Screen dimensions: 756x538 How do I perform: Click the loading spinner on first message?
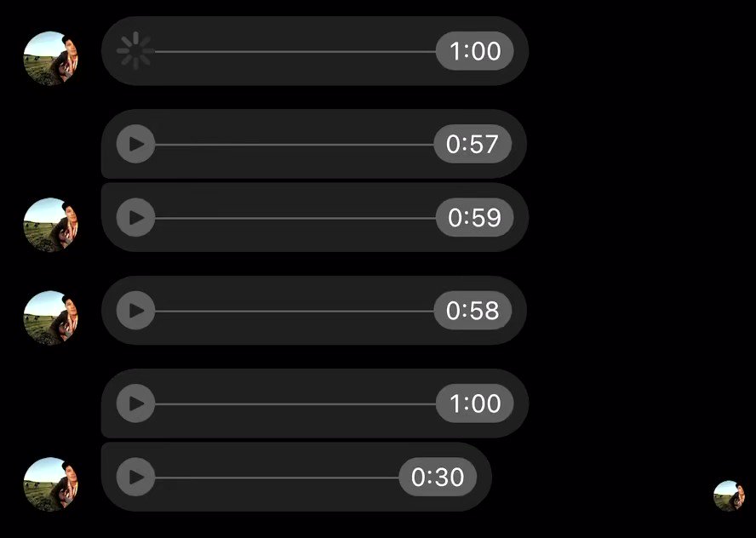(x=135, y=50)
